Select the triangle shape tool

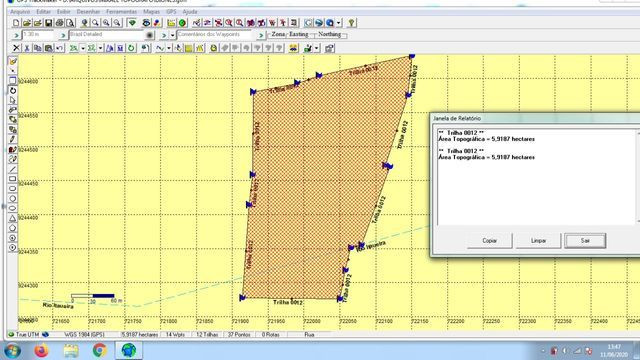(x=13, y=218)
